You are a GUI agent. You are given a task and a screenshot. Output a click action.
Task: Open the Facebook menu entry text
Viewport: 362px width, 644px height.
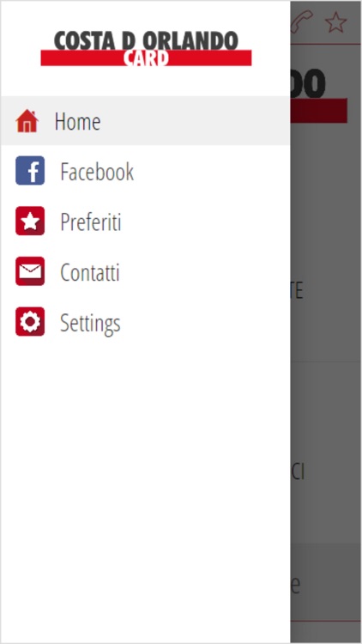[x=97, y=171]
